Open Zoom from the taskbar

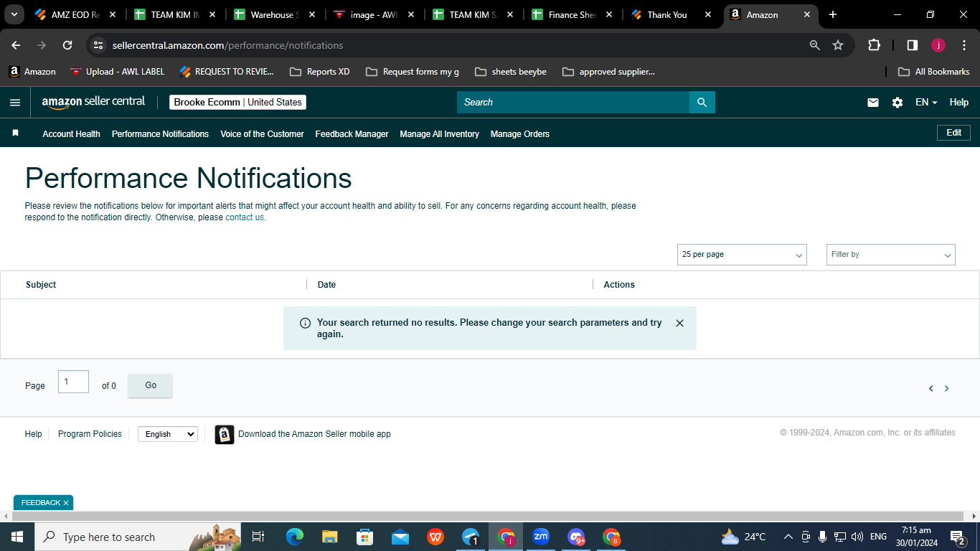(541, 537)
